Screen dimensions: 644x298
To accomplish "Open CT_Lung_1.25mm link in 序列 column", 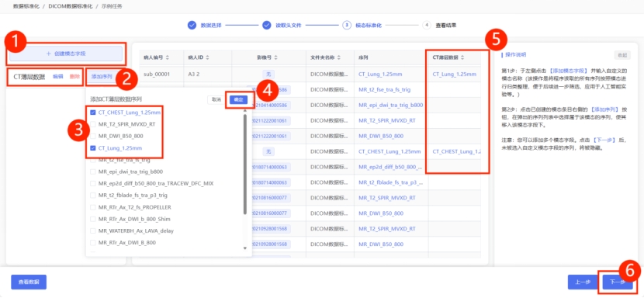I will 380,74.
